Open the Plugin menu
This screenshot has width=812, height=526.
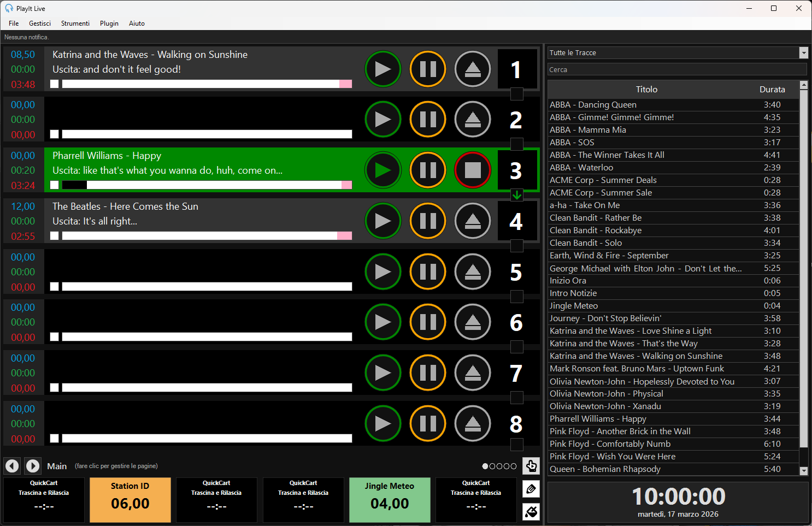[x=109, y=23]
